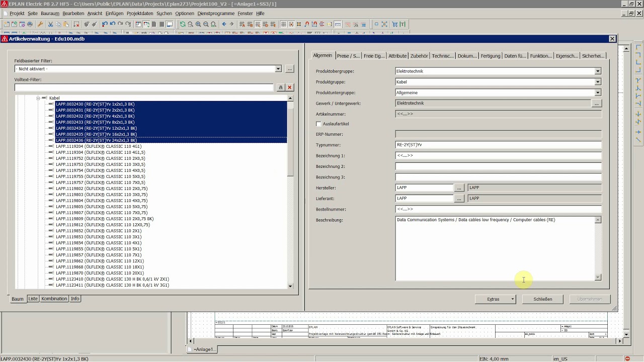Select grid A toolbar icon
Image resolution: width=644 pixels, height=362 pixels.
(x=242, y=24)
